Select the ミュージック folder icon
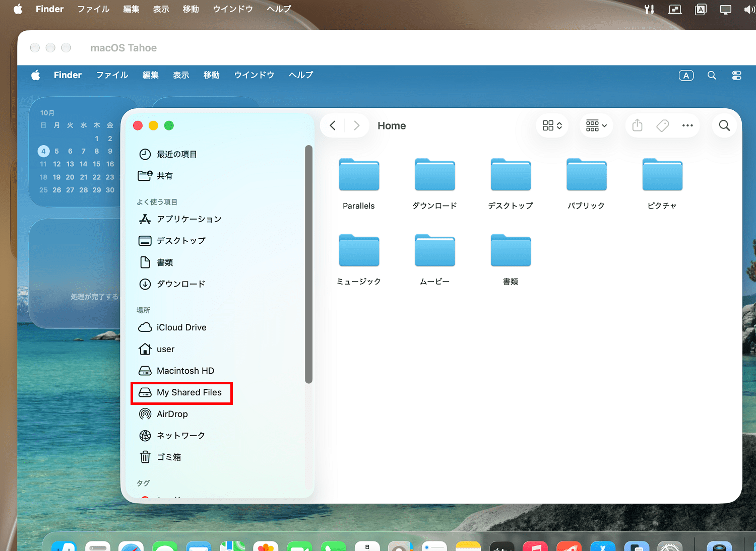The width and height of the screenshot is (756, 551). [x=359, y=250]
